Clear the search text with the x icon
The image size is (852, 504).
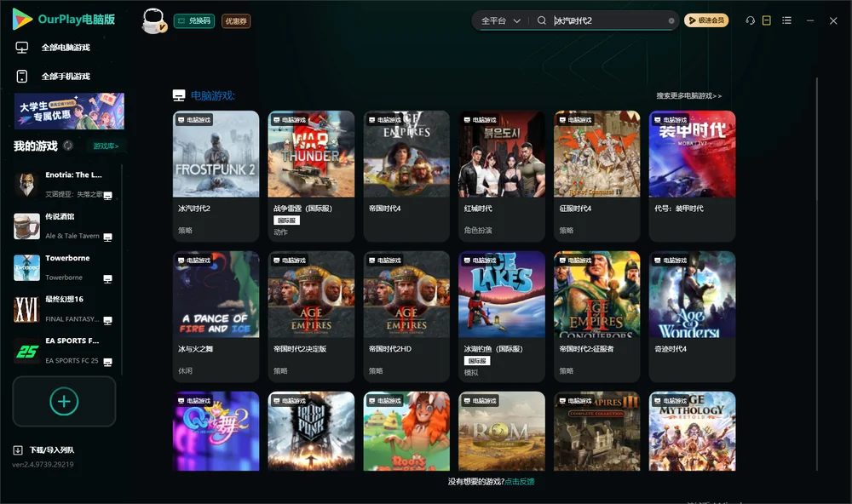point(671,20)
